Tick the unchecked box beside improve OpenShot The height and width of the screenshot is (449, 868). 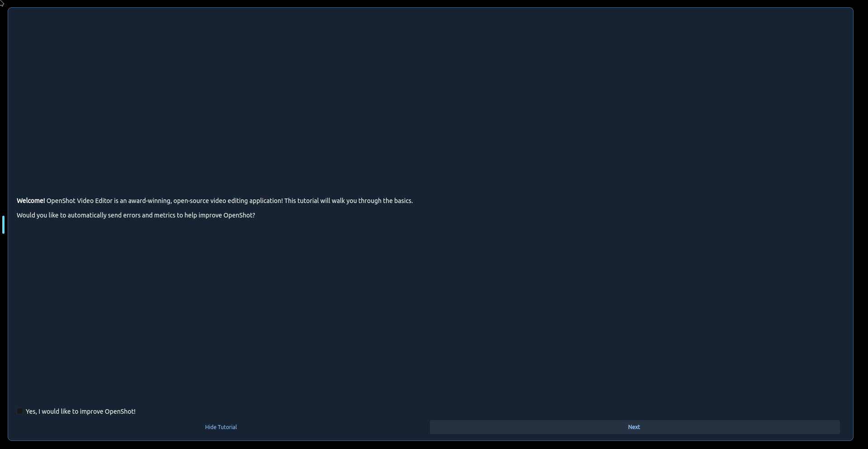(20, 411)
